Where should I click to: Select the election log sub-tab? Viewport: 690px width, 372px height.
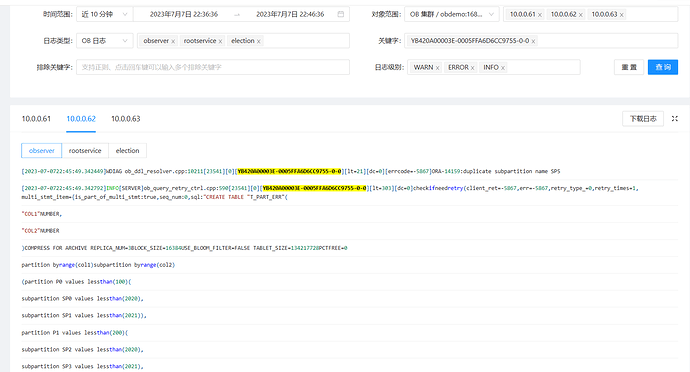(x=128, y=151)
